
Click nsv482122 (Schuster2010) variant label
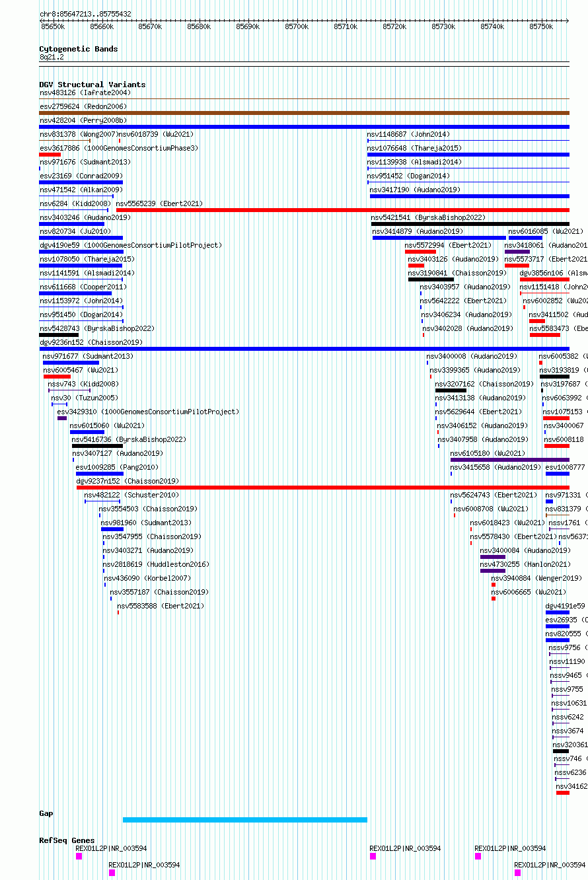(x=131, y=495)
